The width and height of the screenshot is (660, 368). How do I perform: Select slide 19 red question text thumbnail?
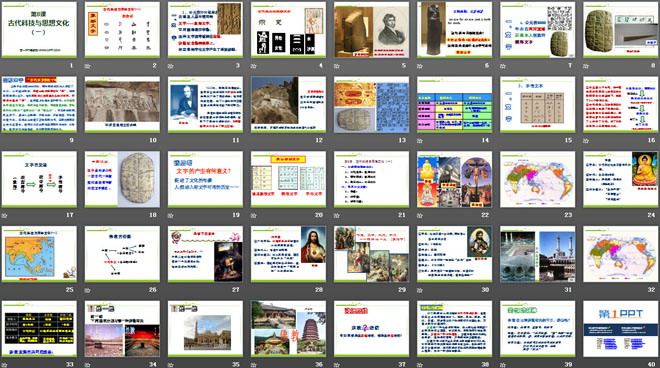click(x=205, y=179)
